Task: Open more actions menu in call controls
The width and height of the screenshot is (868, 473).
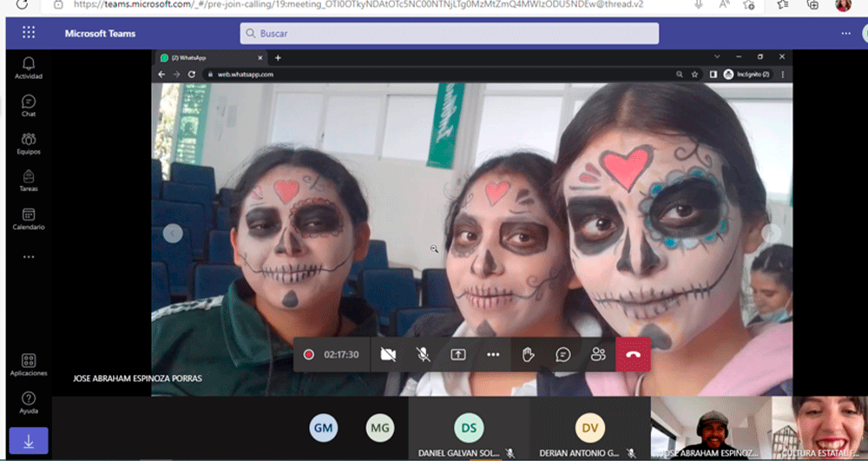Action: [x=493, y=354]
